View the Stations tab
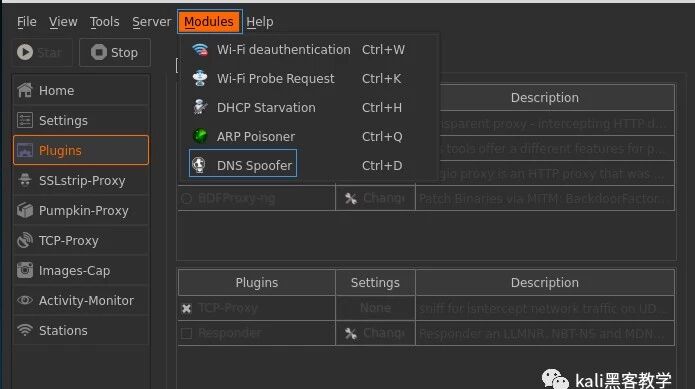The image size is (695, 389). tap(81, 331)
